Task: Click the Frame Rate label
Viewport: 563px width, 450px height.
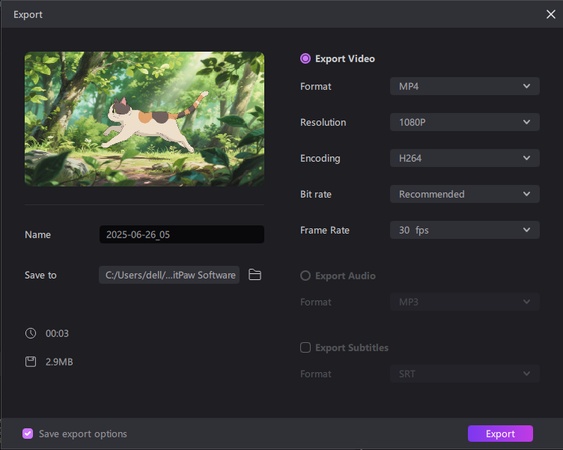Action: [325, 230]
